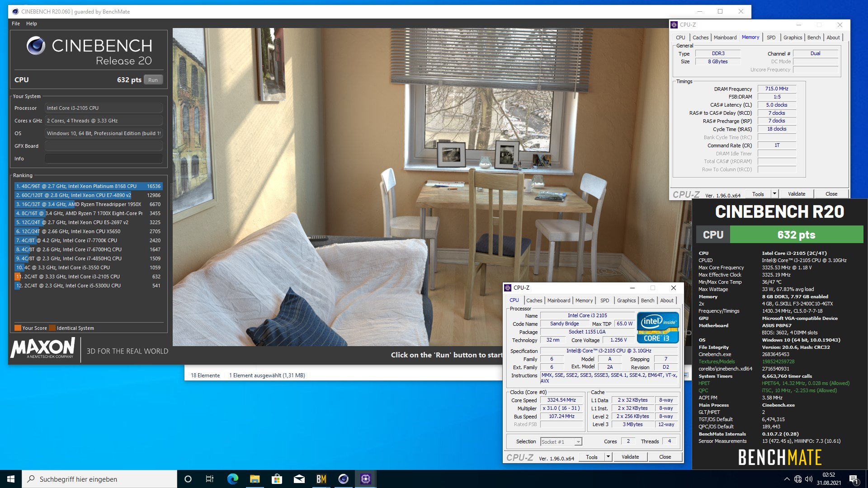The image size is (868, 488).
Task: Select ranking entry AMD Ryzen Threadripper 1950X
Action: point(88,204)
